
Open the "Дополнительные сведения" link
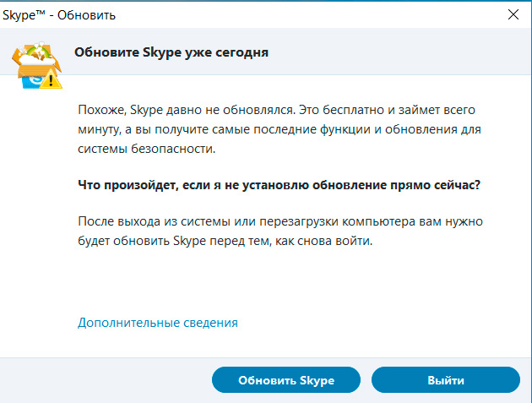pyautogui.click(x=158, y=322)
